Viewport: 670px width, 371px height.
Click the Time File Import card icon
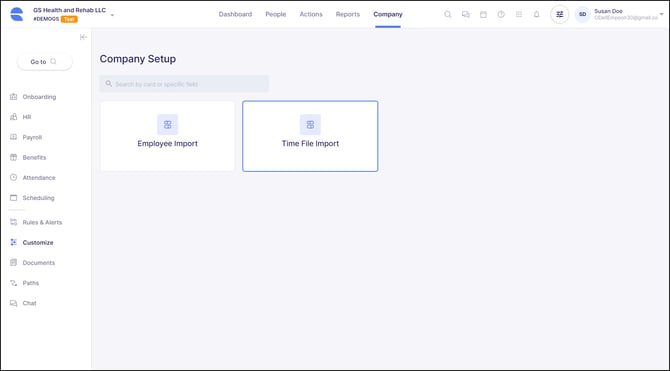coord(310,125)
